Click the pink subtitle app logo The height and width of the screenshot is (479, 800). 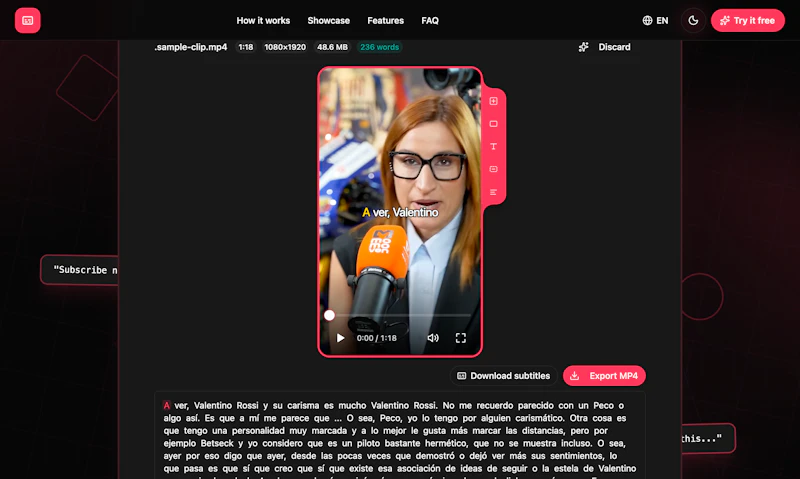(28, 20)
